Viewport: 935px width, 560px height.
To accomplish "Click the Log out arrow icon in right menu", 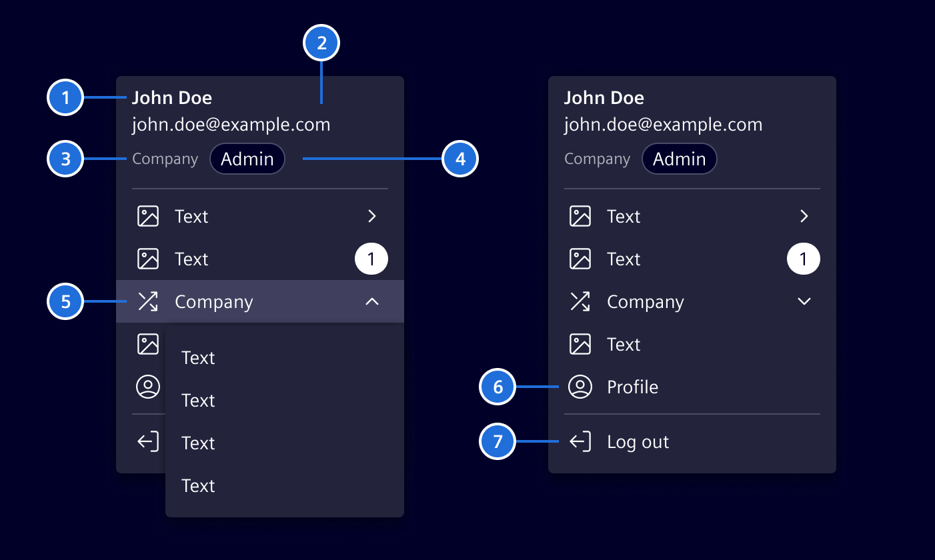I will (580, 442).
